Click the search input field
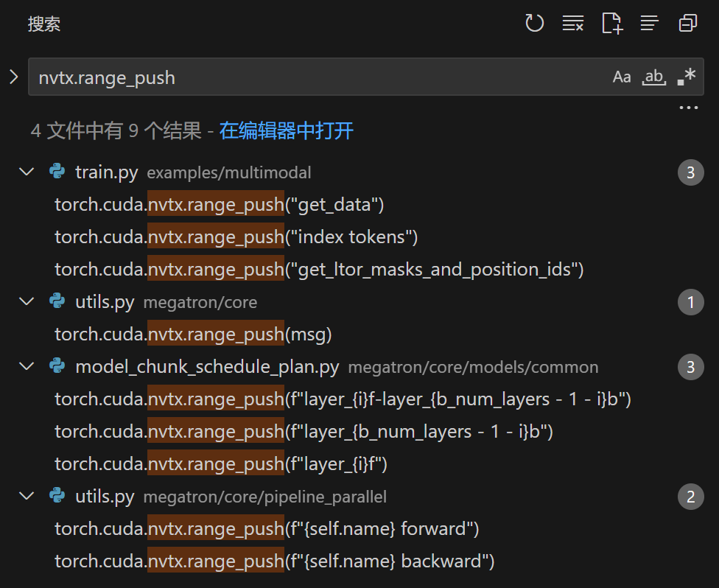The height and width of the screenshot is (588, 719). point(317,77)
